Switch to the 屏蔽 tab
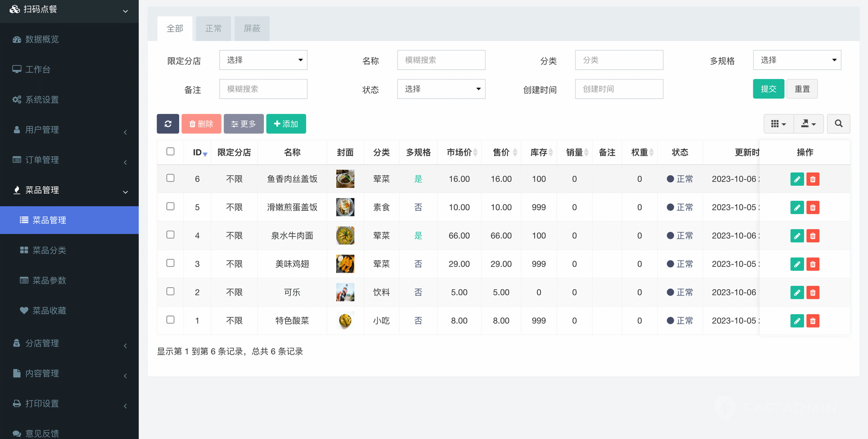The height and width of the screenshot is (439, 868). (252, 29)
